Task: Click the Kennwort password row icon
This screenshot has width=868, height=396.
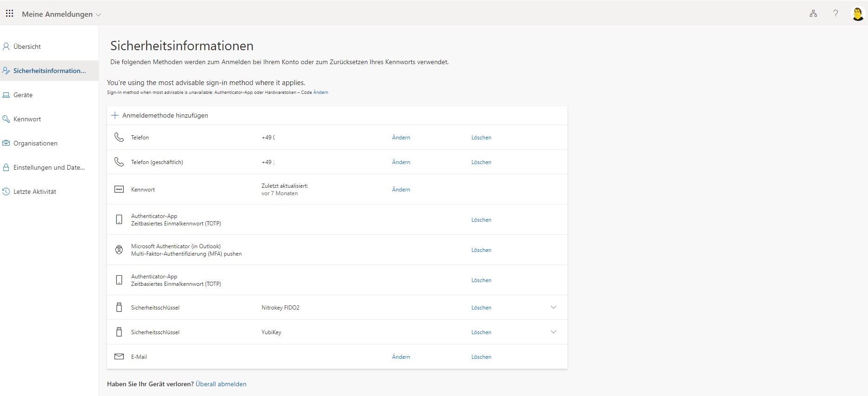Action: pyautogui.click(x=119, y=190)
